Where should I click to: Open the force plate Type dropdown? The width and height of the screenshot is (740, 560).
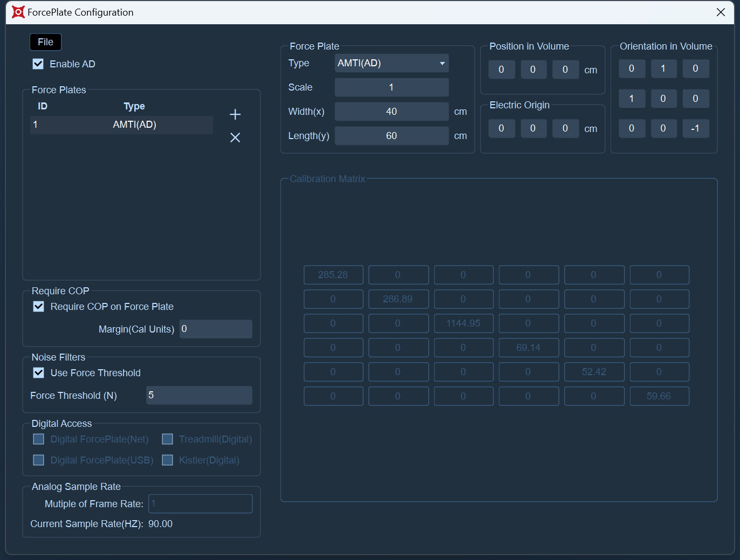(x=392, y=63)
